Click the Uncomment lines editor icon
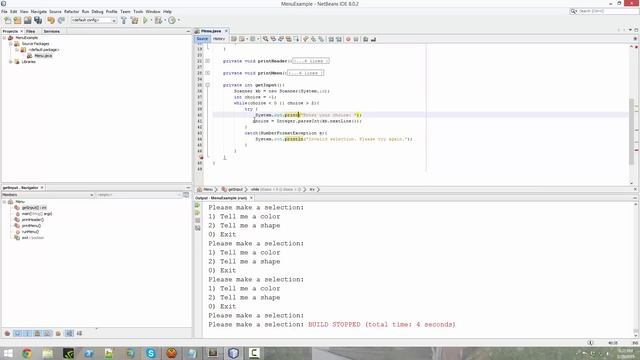Screen dimensions: 640x360 (x=373, y=39)
